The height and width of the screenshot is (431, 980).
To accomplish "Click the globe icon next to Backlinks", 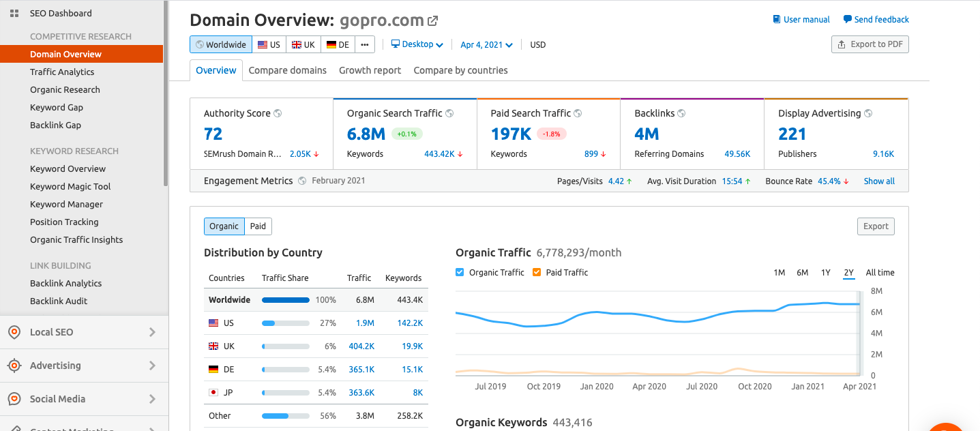I will (681, 113).
